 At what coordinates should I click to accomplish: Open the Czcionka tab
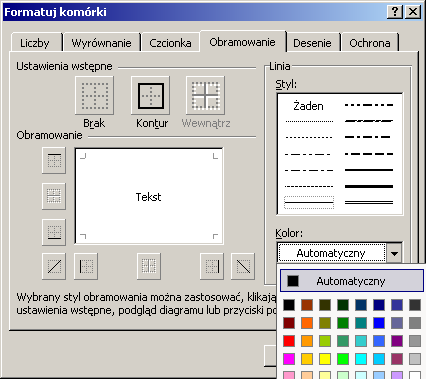(x=170, y=43)
